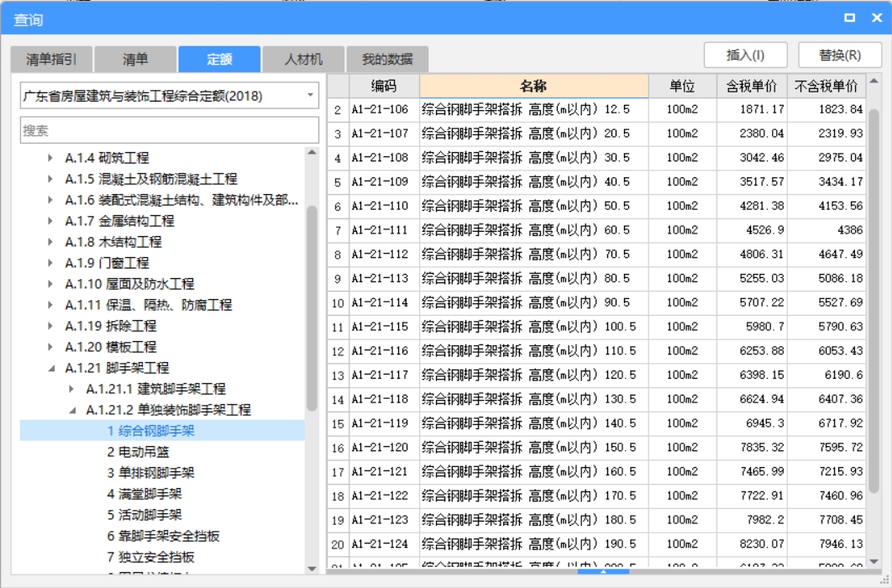Click the table scroll-up arrow
Image resolution: width=892 pixels, height=588 pixels.
pyautogui.click(x=874, y=81)
